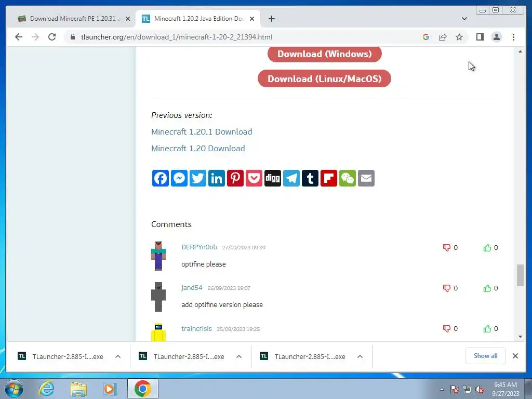Expand options for second TLauncher download

(239, 356)
